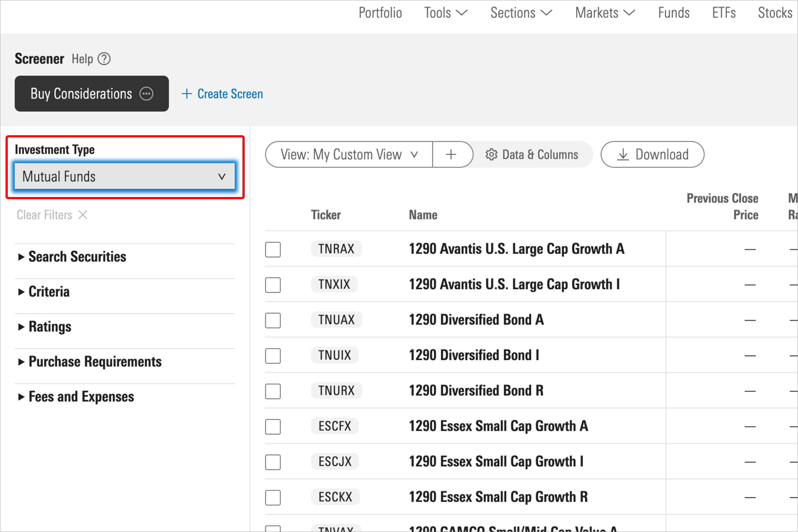Click the ESCKX ticker badge

(x=336, y=497)
